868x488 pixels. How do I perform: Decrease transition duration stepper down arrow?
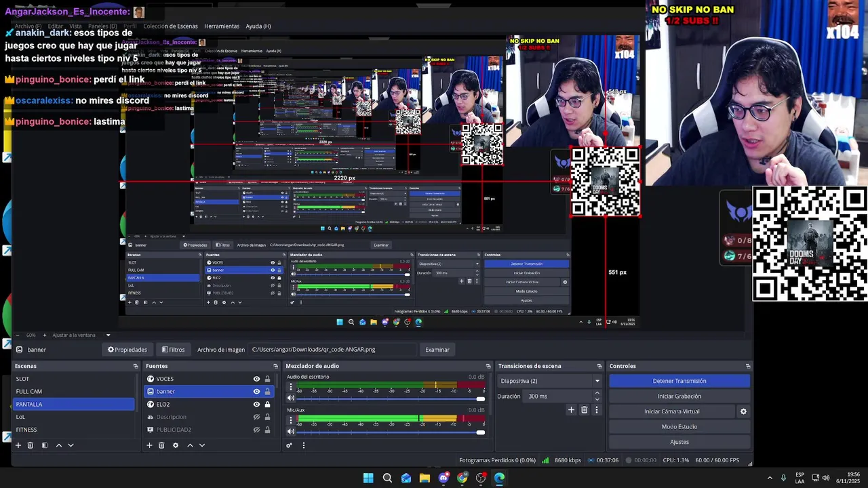[597, 399]
